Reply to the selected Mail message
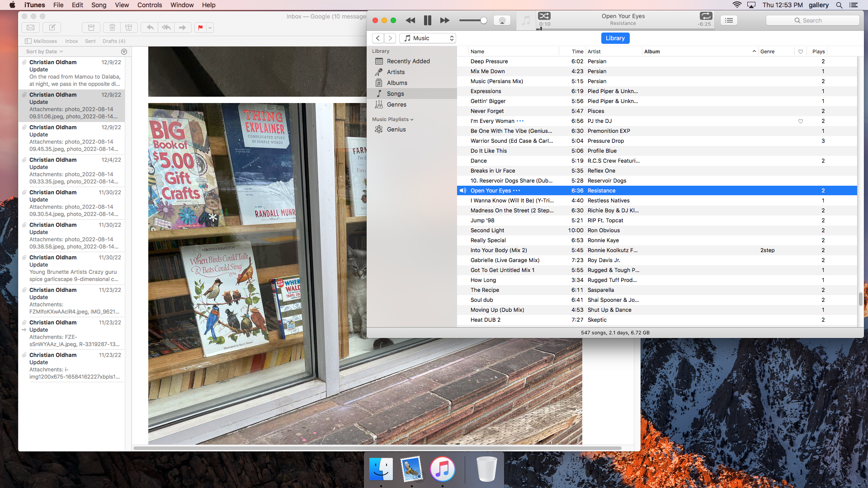The height and width of the screenshot is (488, 868). pos(150,28)
